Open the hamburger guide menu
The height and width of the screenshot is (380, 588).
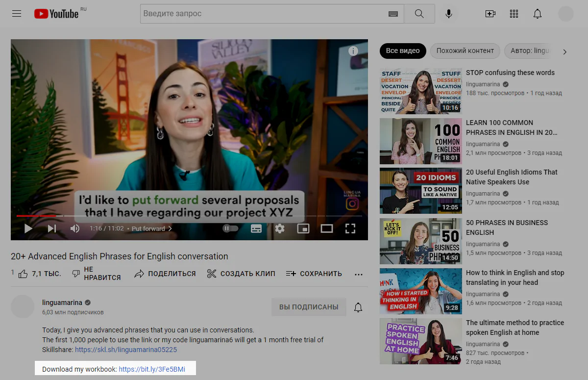[17, 14]
